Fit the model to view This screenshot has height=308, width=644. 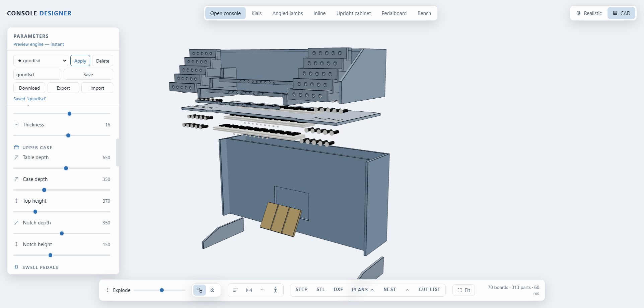pyautogui.click(x=464, y=290)
